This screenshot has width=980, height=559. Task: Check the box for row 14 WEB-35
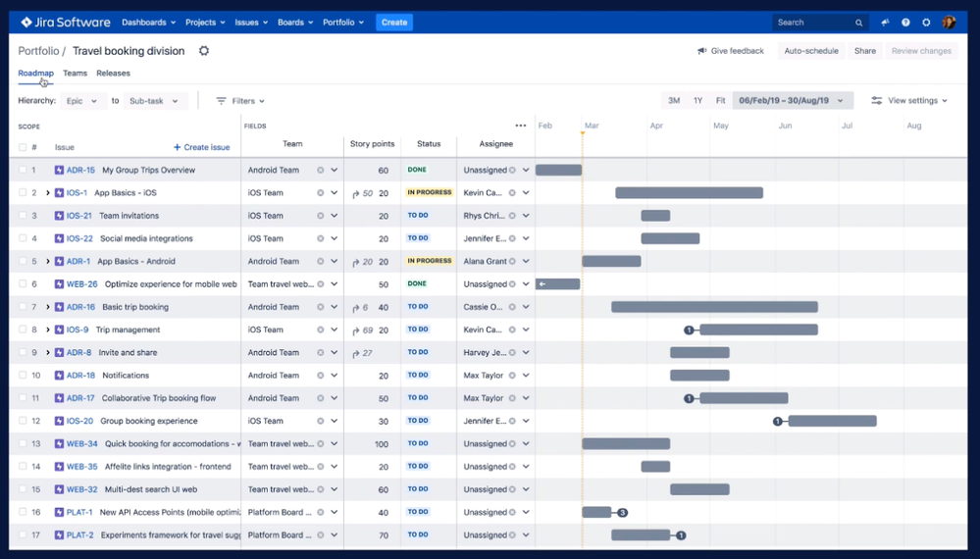[x=23, y=467]
